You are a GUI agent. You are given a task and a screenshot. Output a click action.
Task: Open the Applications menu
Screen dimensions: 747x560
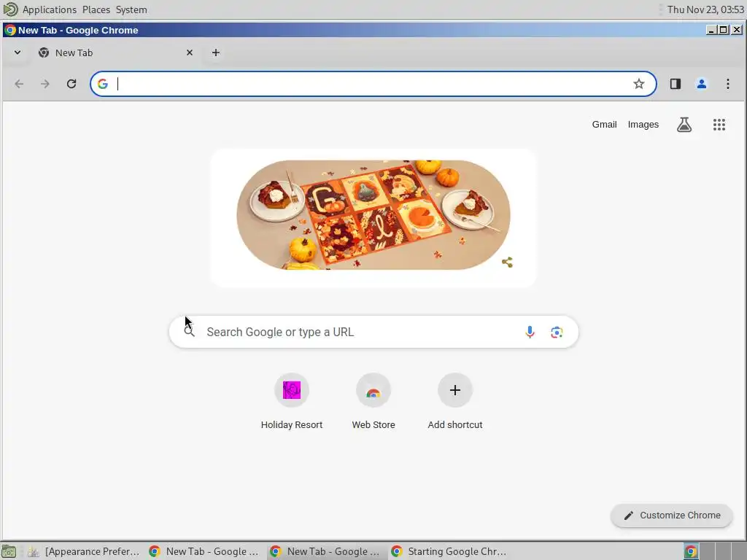point(49,9)
